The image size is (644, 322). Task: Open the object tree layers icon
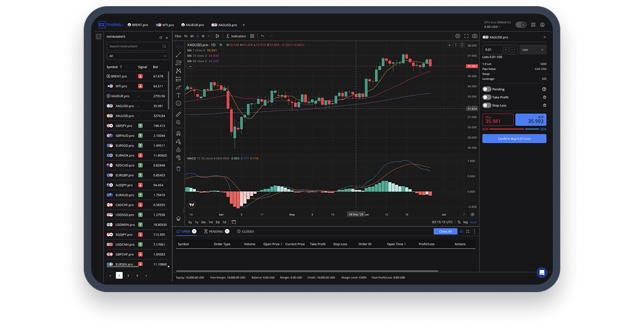tap(178, 218)
